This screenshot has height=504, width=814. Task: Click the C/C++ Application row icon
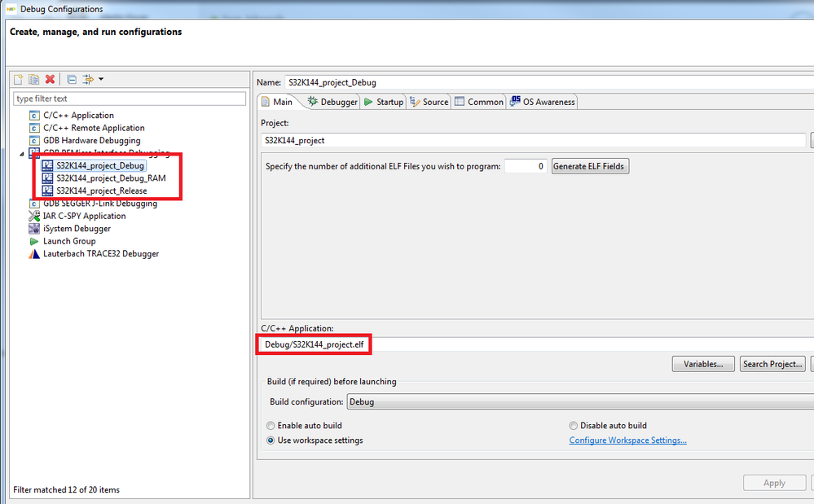coord(34,115)
